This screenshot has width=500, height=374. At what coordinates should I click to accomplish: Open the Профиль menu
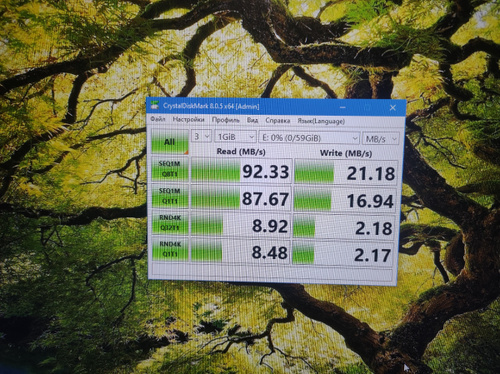[x=226, y=120]
